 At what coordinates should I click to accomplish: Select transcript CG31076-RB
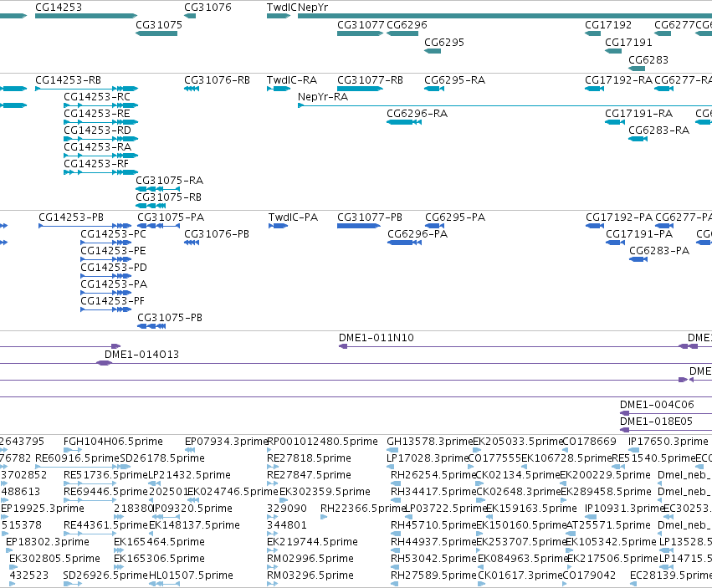(217, 80)
